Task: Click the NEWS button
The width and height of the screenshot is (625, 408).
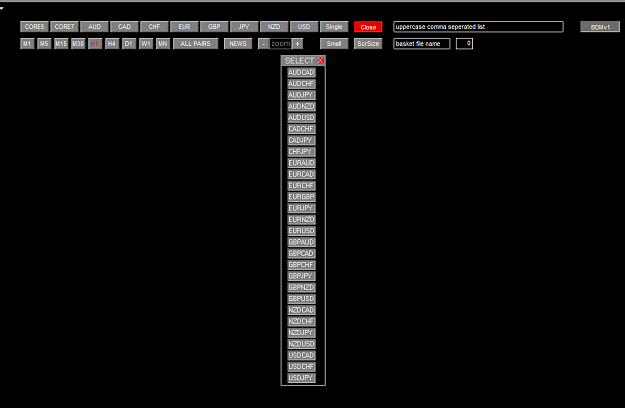Action: point(238,43)
